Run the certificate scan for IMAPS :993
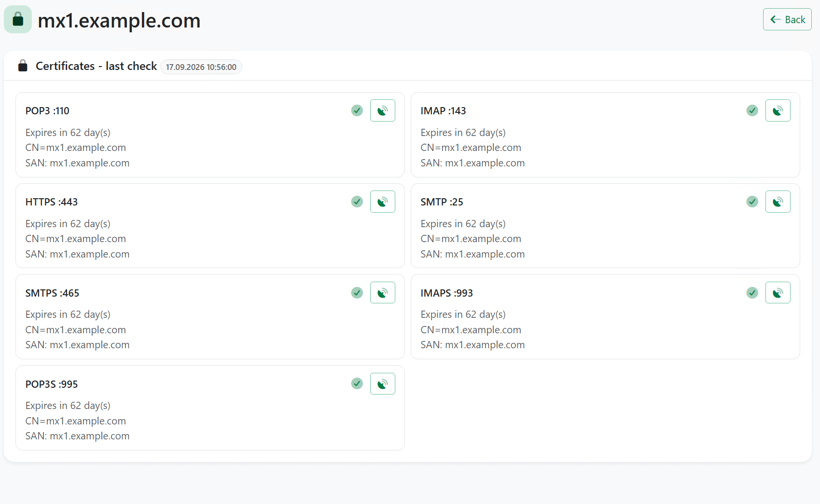 coord(778,293)
